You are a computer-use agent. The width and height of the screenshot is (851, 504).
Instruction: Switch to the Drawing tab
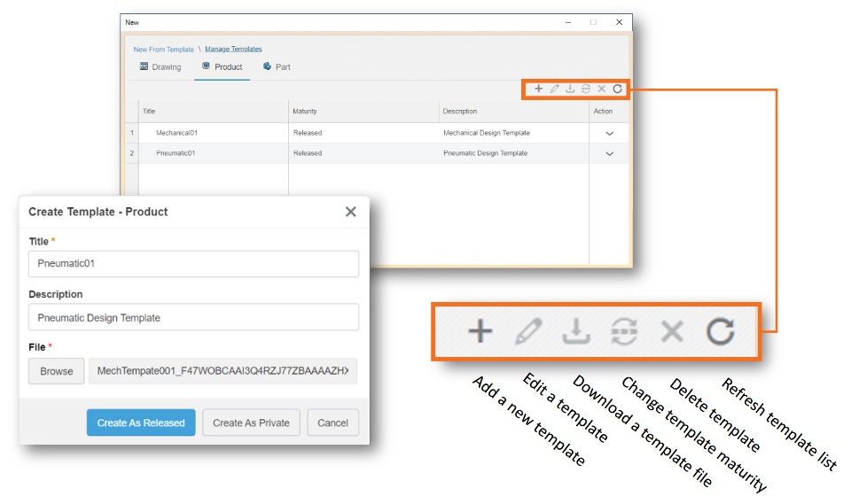click(x=160, y=66)
